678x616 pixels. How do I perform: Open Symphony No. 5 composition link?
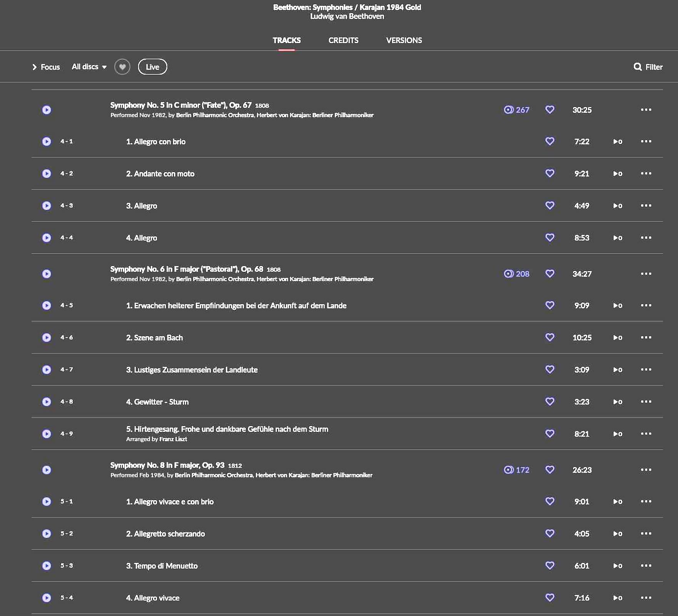tap(181, 105)
